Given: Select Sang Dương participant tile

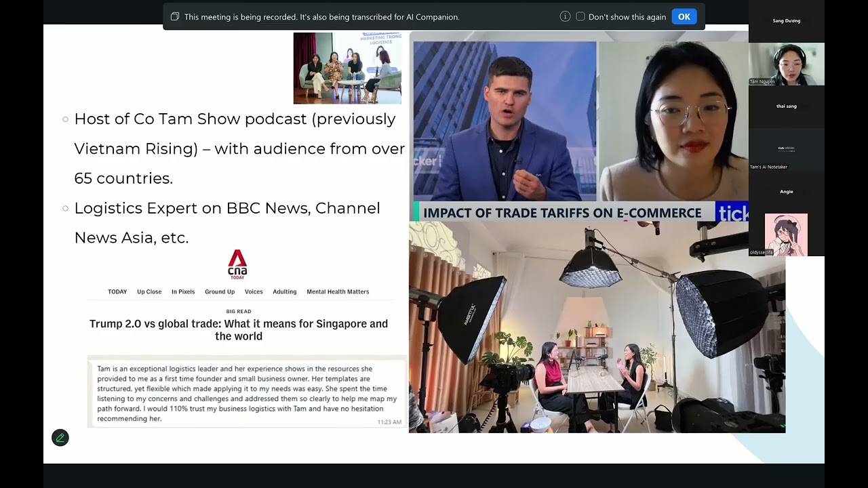Looking at the screenshot, I should point(787,21).
